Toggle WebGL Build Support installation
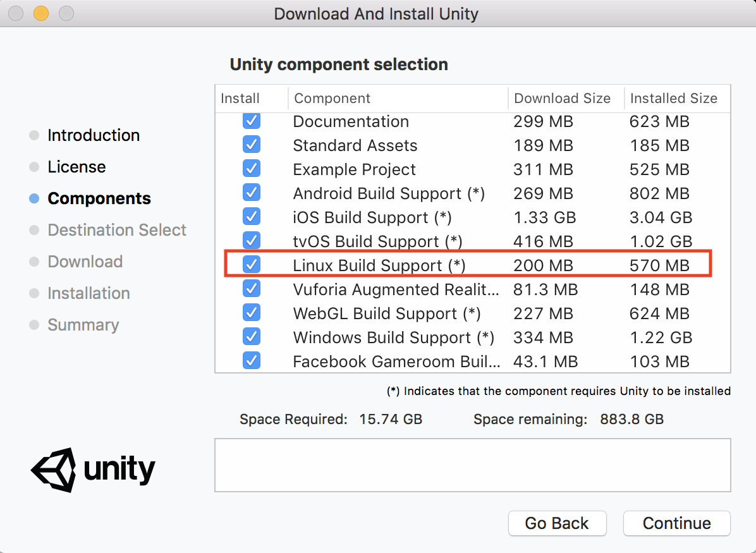The width and height of the screenshot is (756, 553). coord(251,312)
